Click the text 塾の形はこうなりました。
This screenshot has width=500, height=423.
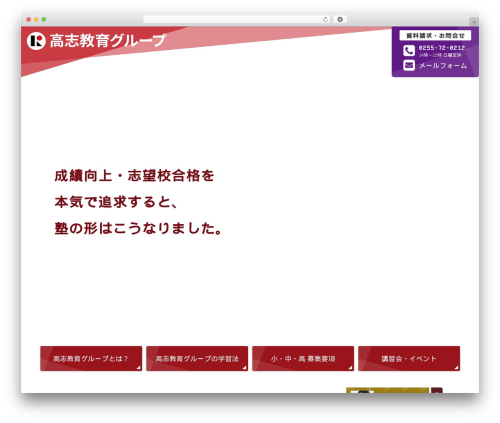point(138,228)
